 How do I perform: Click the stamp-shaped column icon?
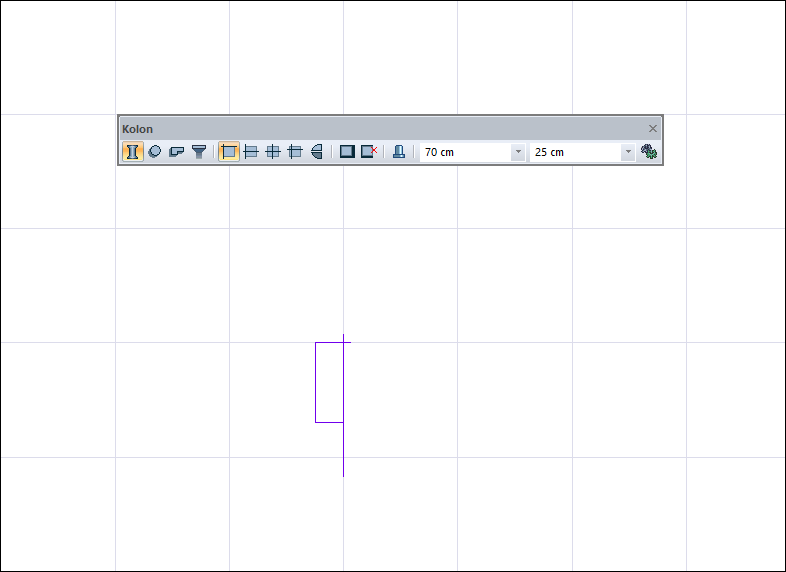click(x=399, y=151)
